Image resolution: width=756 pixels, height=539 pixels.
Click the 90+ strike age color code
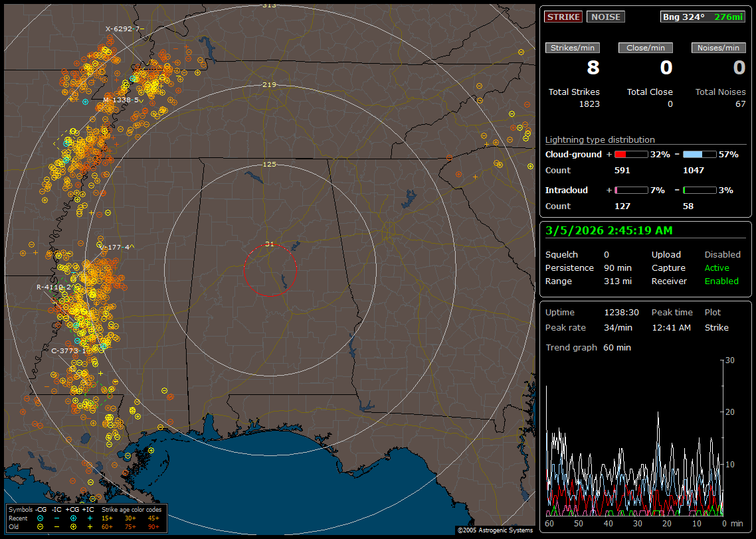153,526
